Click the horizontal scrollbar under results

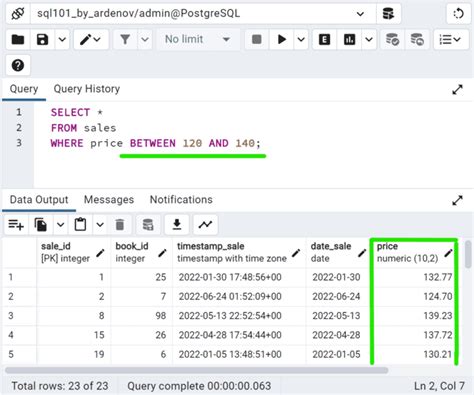click(197, 370)
